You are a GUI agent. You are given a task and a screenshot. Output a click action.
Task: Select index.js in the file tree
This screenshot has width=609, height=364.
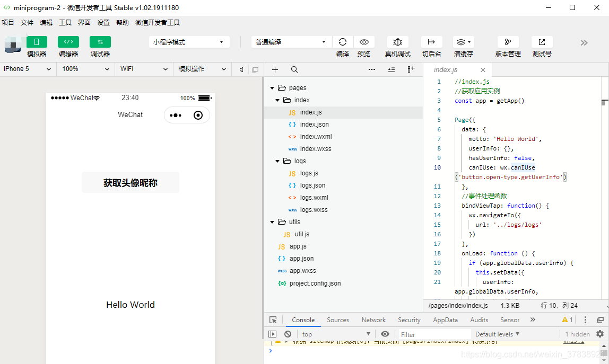coord(343,112)
